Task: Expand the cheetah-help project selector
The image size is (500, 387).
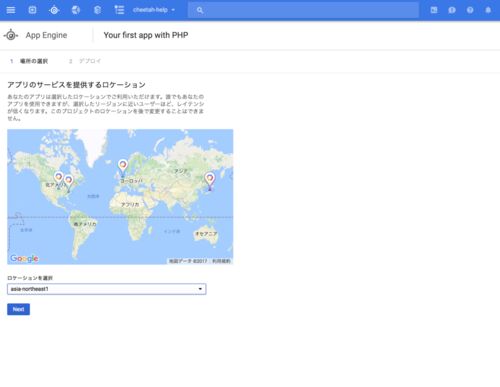Action: (154, 10)
